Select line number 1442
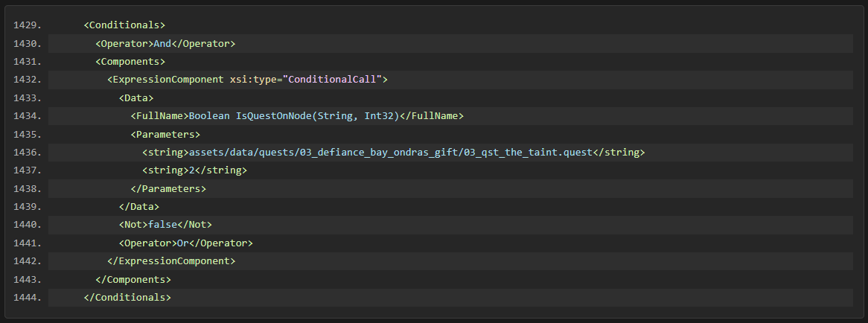The width and height of the screenshot is (868, 323). 27,261
